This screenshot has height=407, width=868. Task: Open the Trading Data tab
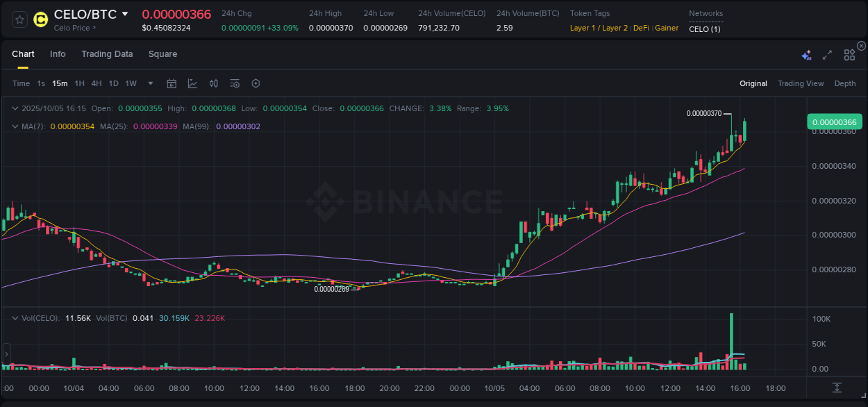107,53
